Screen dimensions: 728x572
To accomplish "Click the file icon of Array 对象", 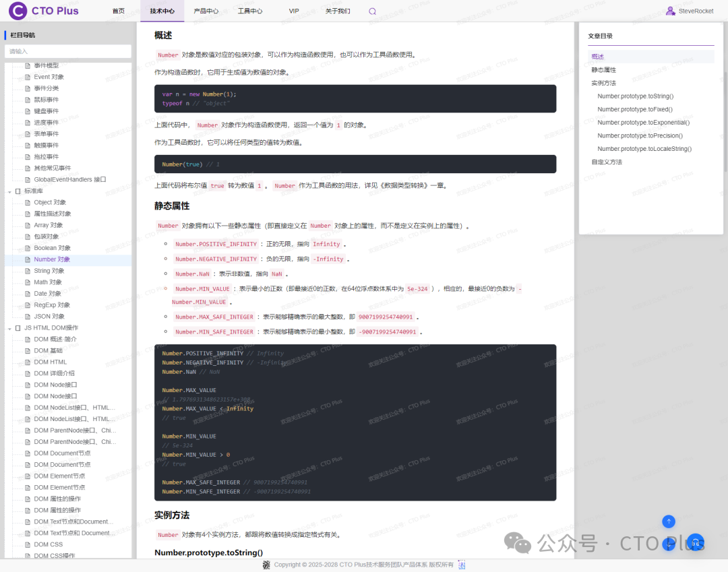I will point(28,226).
